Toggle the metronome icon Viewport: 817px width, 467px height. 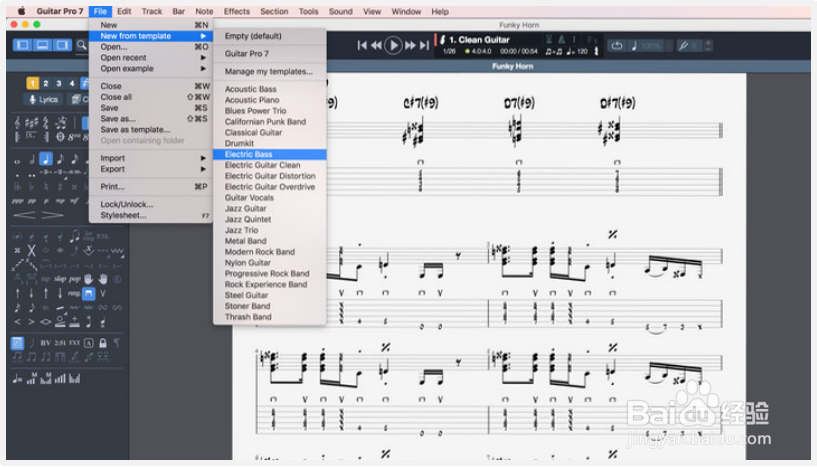(x=561, y=39)
